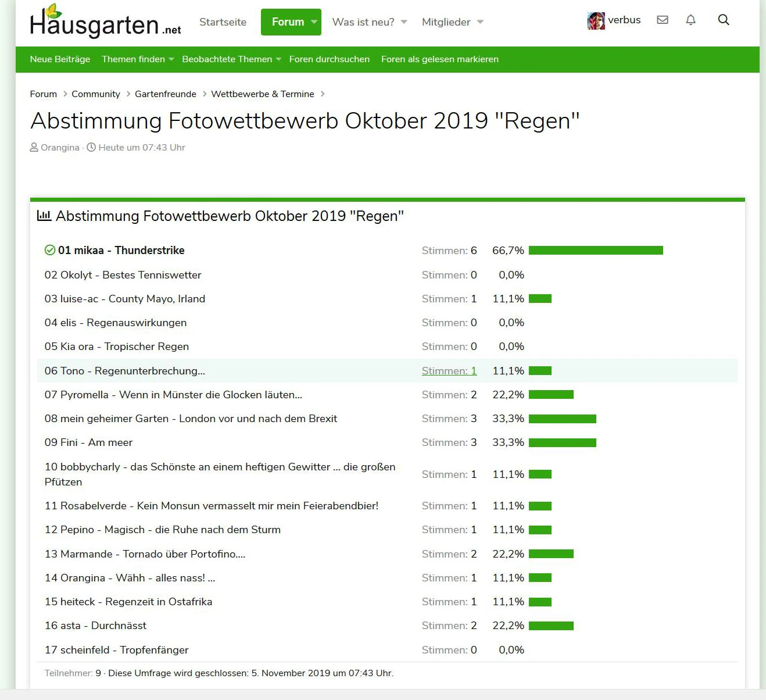Navigate to Community breadcrumb
The width and height of the screenshot is (766, 700).
click(x=96, y=94)
